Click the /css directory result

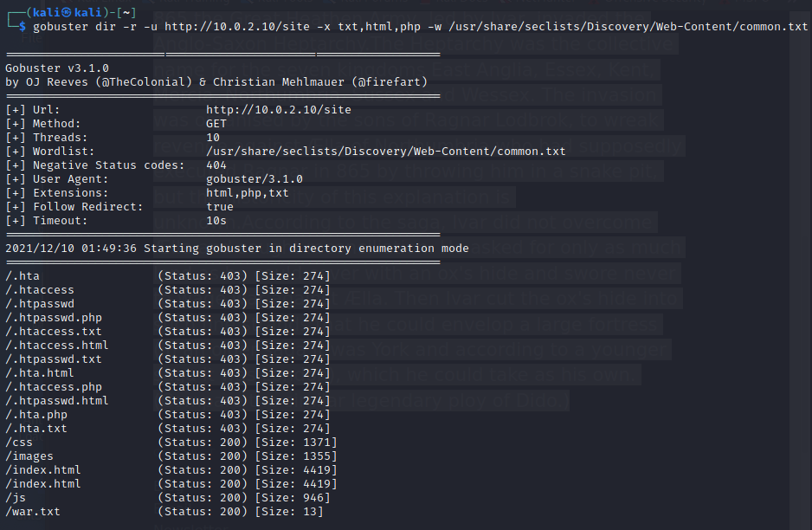[x=19, y=443]
